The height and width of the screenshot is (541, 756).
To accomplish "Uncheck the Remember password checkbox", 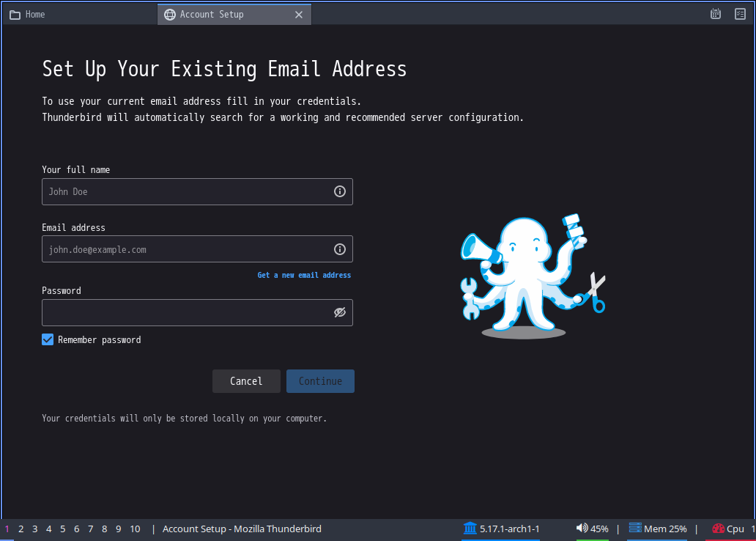I will click(48, 339).
